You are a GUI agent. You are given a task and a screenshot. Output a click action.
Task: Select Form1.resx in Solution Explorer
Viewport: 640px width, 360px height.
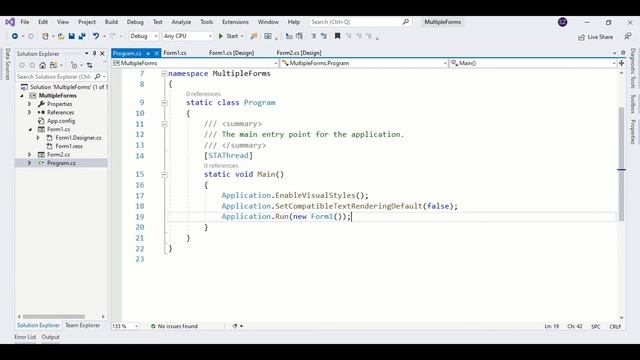coord(69,146)
